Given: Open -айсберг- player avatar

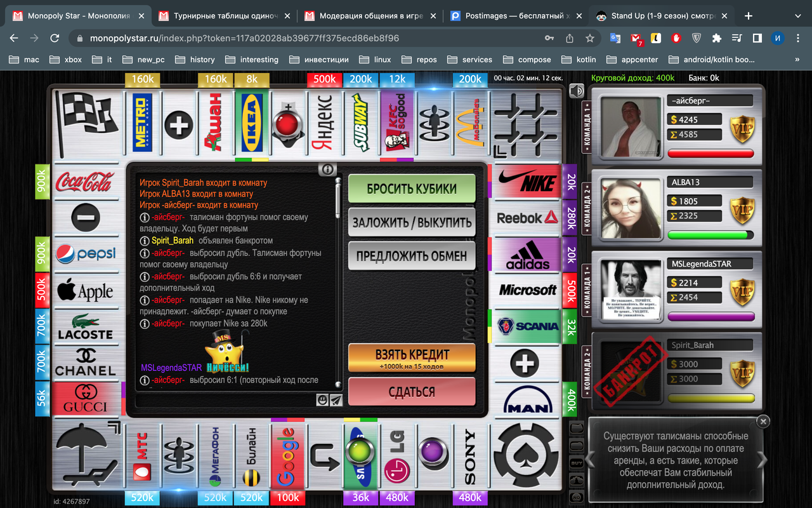Looking at the screenshot, I should pos(630,127).
